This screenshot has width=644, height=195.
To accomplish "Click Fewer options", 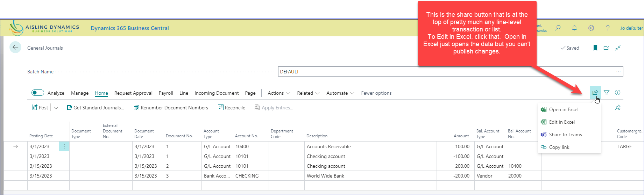I will (x=376, y=93).
